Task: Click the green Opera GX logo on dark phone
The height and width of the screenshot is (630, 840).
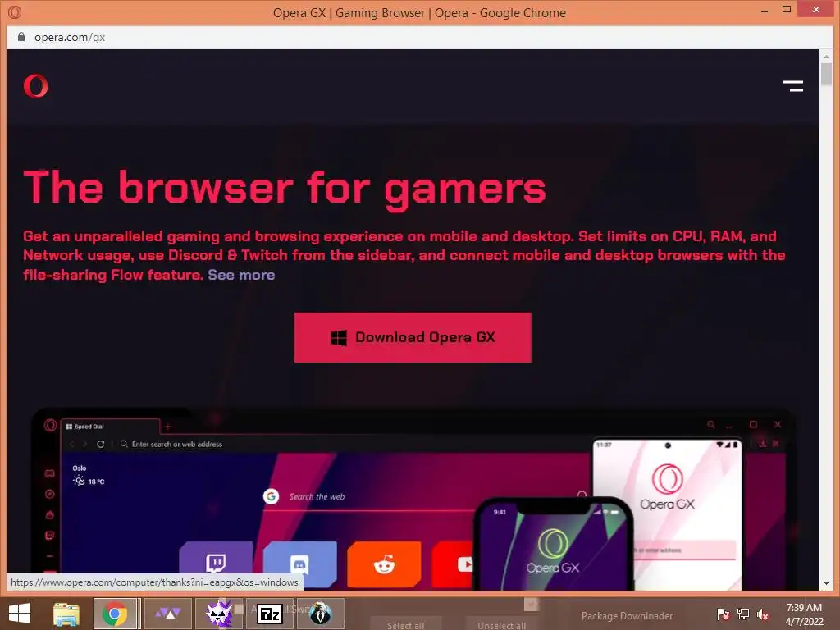Action: [553, 550]
